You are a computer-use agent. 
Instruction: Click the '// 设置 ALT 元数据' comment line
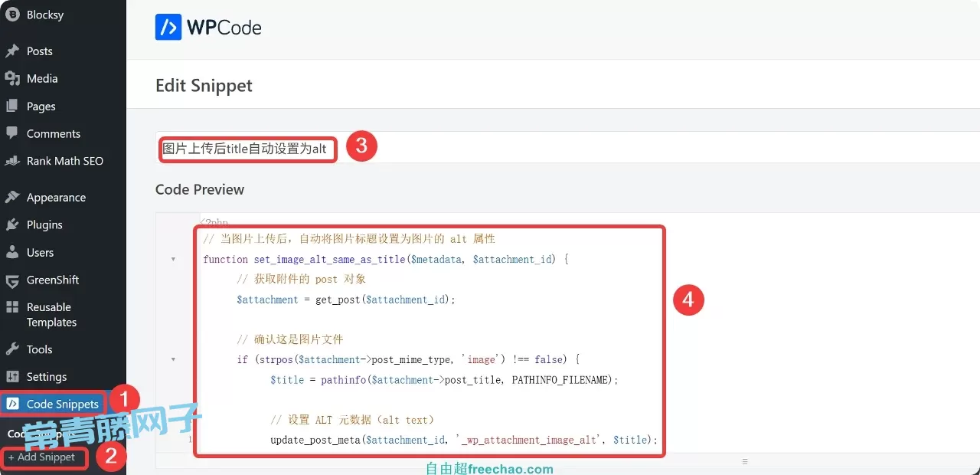pyautogui.click(x=352, y=420)
